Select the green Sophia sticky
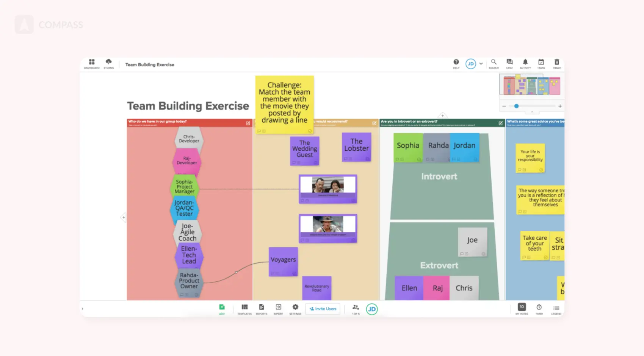Image resolution: width=644 pixels, height=356 pixels. click(408, 148)
